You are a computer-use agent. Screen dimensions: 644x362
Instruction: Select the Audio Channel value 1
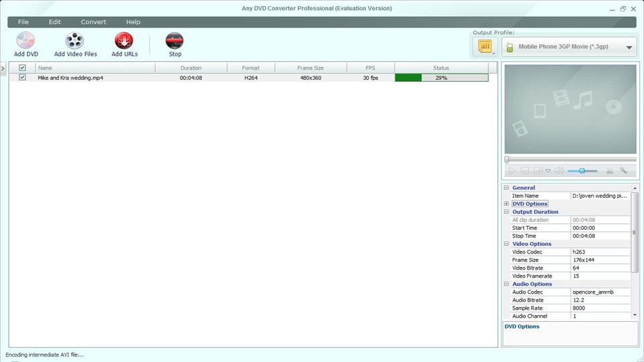(600, 316)
